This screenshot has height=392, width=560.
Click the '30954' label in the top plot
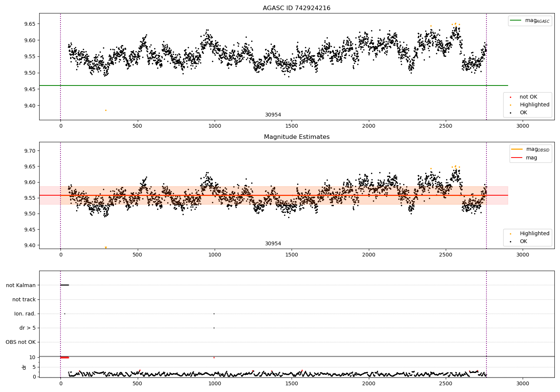click(x=273, y=115)
